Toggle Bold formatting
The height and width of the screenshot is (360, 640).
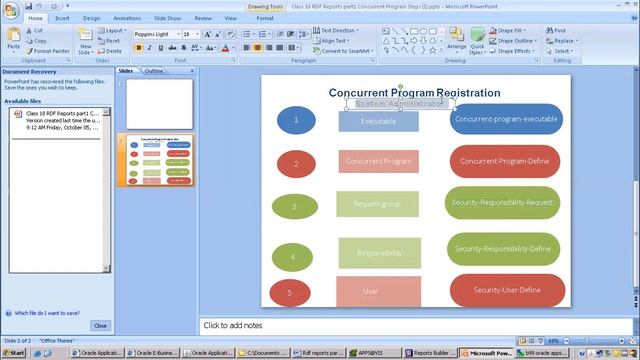click(x=139, y=48)
